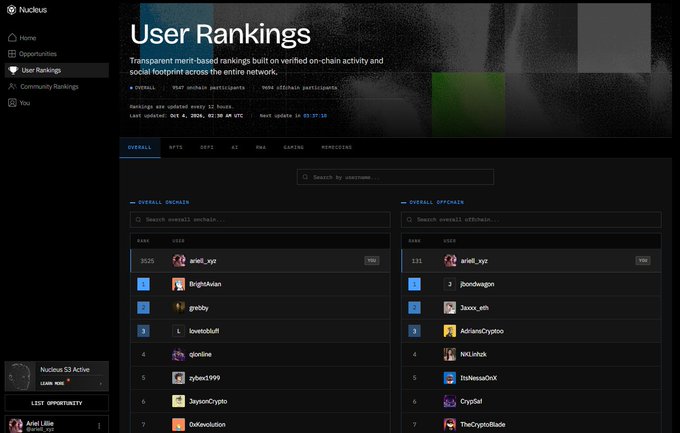
Task: Switch to the Memecoins tab
Action: pyautogui.click(x=337, y=148)
